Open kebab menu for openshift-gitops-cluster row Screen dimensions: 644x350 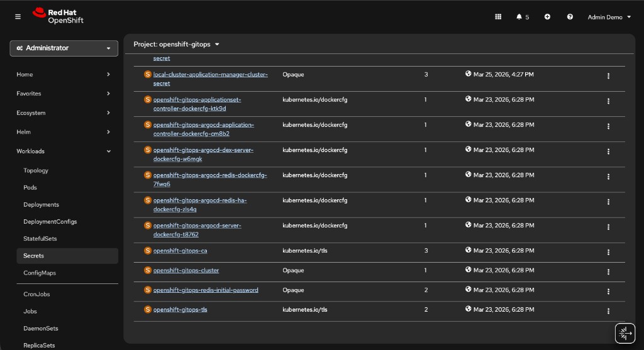coord(608,271)
